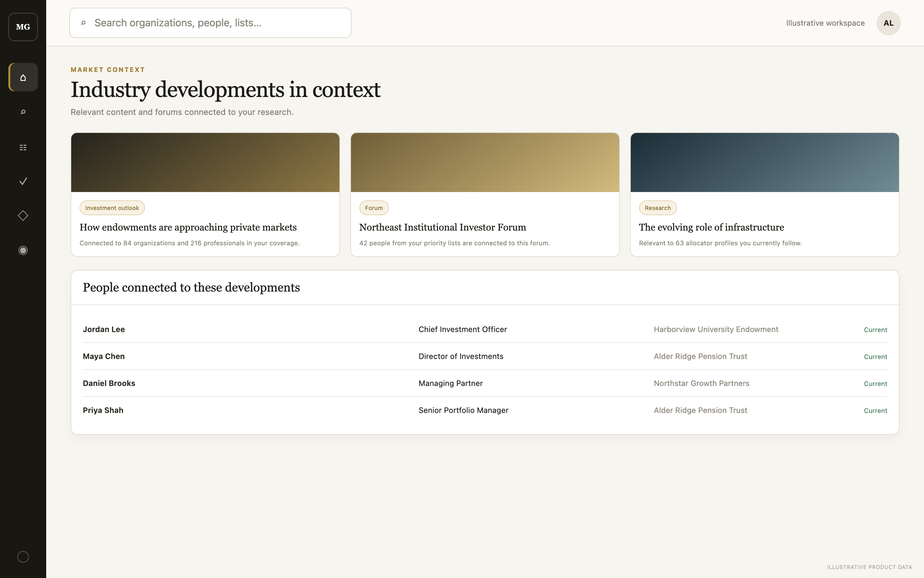This screenshot has height=578, width=924.
Task: Click text about 42 people from priority lists
Action: click(454, 243)
